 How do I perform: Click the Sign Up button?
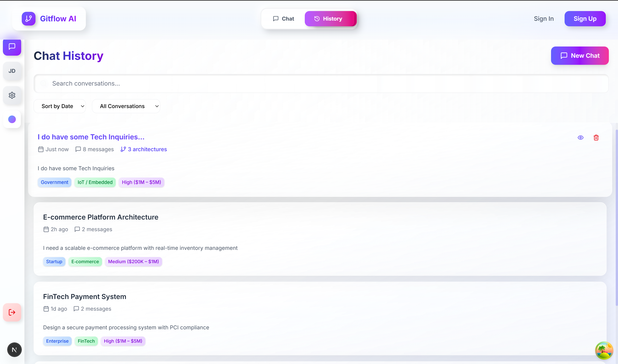tap(585, 19)
